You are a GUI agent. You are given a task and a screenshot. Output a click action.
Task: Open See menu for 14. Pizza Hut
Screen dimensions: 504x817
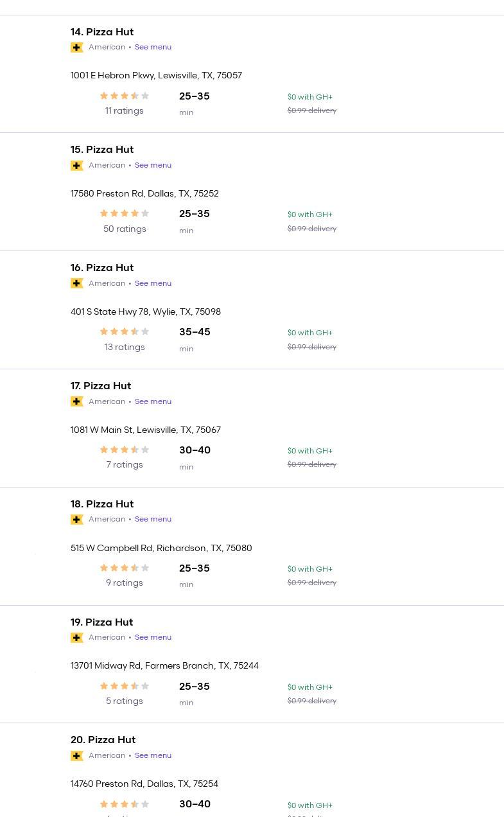point(153,47)
